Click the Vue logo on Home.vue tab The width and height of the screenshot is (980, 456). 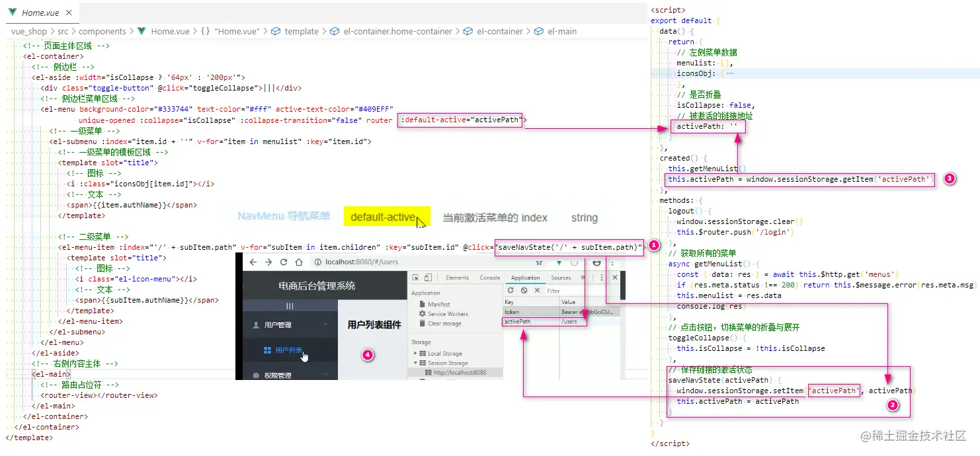click(13, 13)
